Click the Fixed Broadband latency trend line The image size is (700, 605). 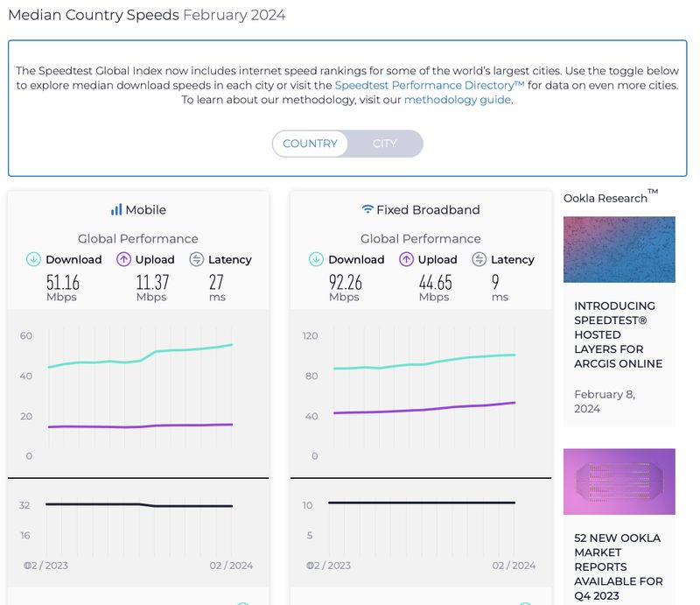coord(422,503)
